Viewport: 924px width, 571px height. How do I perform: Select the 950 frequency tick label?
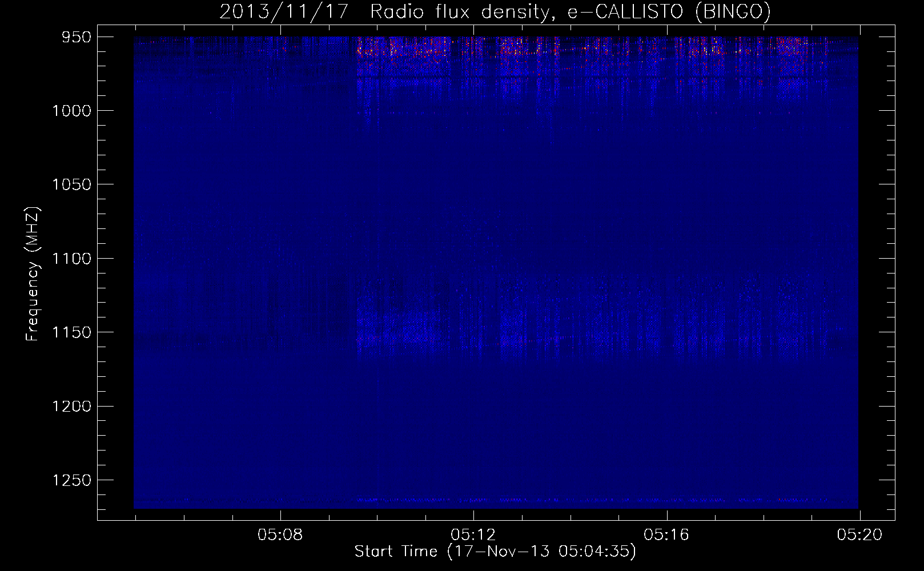click(x=77, y=37)
